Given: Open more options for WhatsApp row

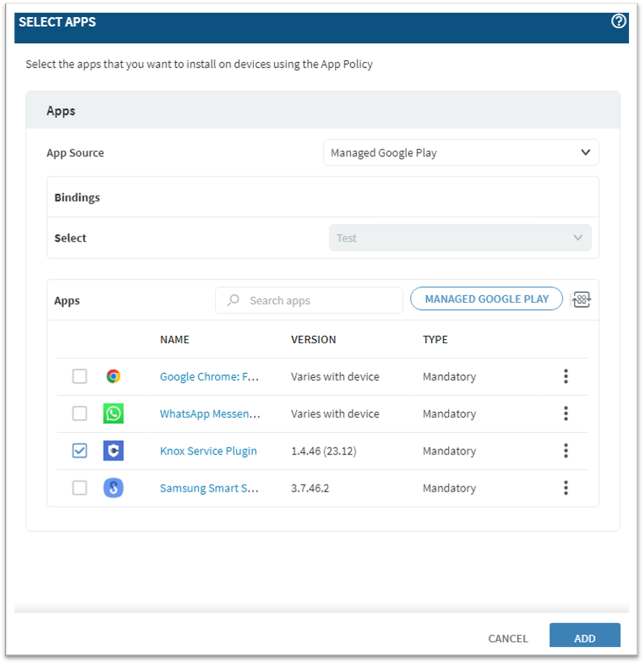Looking at the screenshot, I should point(565,413).
